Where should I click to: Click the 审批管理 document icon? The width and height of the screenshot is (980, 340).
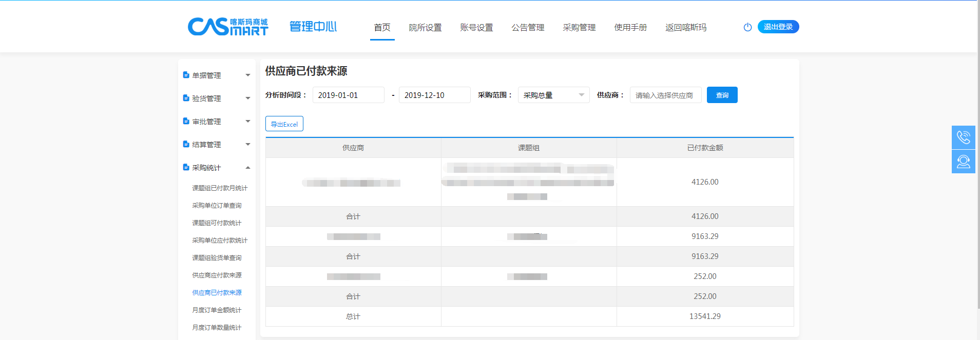(186, 121)
